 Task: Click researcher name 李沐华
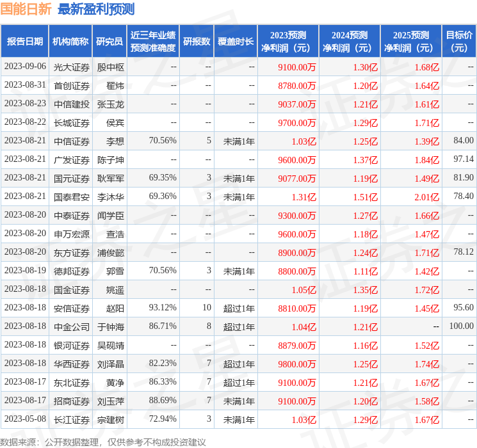111,197
